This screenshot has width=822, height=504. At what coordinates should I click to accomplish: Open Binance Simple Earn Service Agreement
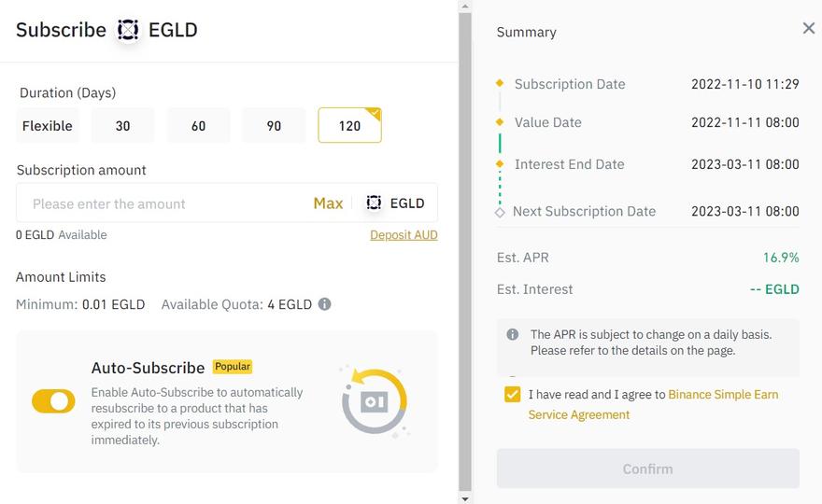click(723, 395)
